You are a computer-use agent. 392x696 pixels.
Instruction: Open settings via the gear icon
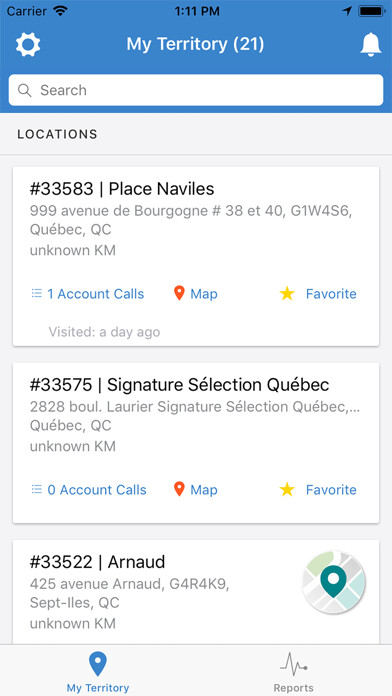pos(28,44)
